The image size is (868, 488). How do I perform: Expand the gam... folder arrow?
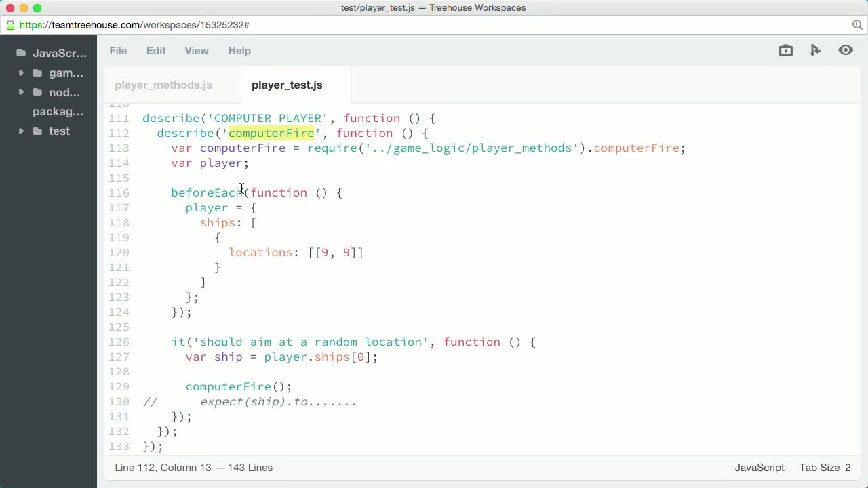(x=21, y=73)
